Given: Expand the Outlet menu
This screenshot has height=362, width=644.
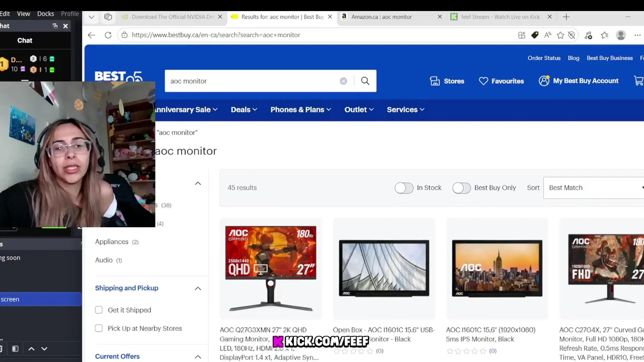Looking at the screenshot, I should pos(359,110).
